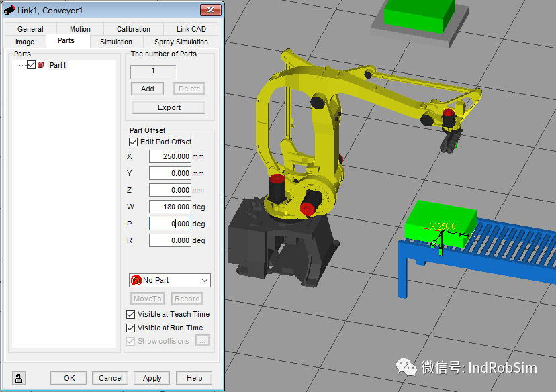Image resolution: width=556 pixels, height=392 pixels.
Task: Click the Record button
Action: click(187, 299)
